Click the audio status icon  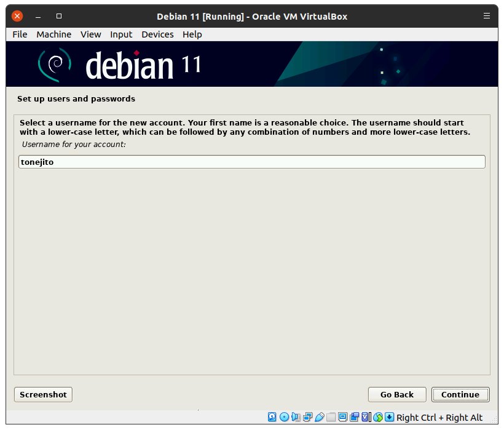click(x=296, y=417)
